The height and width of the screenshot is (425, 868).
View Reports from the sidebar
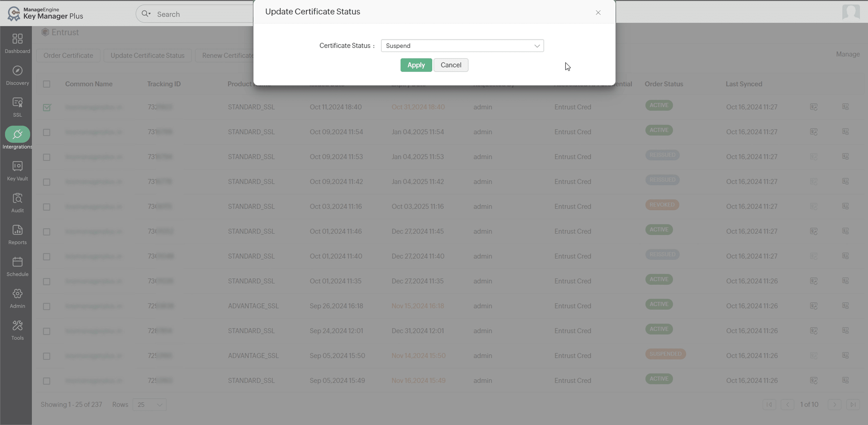click(17, 235)
